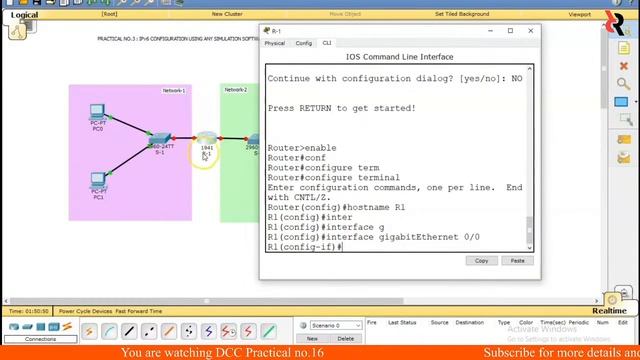The width and height of the screenshot is (640, 360).
Task: Click the CLI vertical scrollbar thumb
Action: [529, 230]
